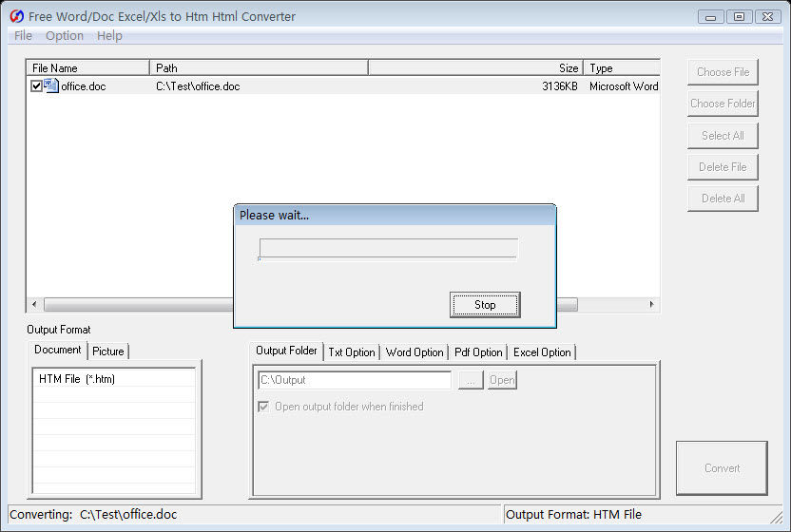Close the converter window
791x532 pixels.
(768, 17)
